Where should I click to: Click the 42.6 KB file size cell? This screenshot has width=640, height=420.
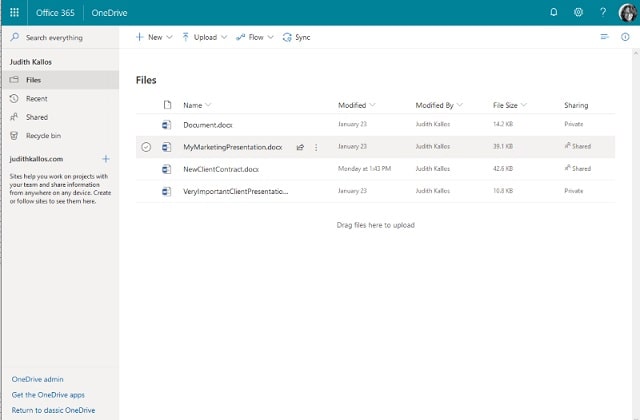click(x=503, y=168)
